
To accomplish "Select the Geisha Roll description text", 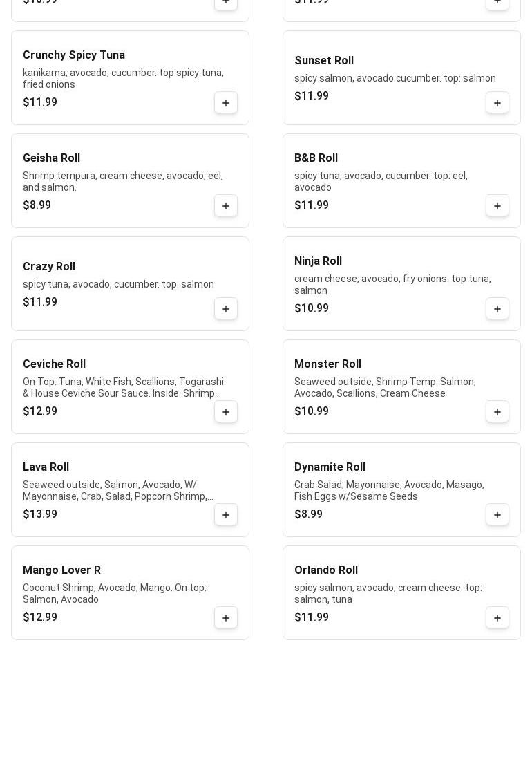I will click(x=123, y=182).
